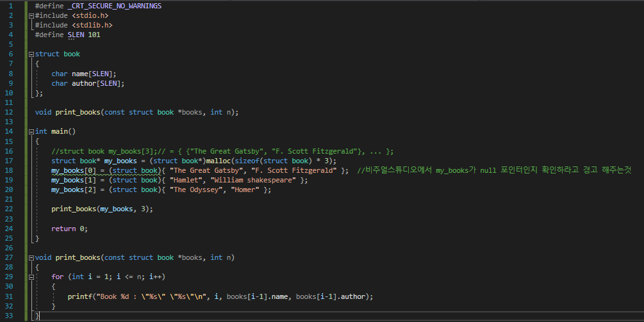Screen dimensions: 644x322
Task: Click sizeof on line 17
Action: pos(247,161)
